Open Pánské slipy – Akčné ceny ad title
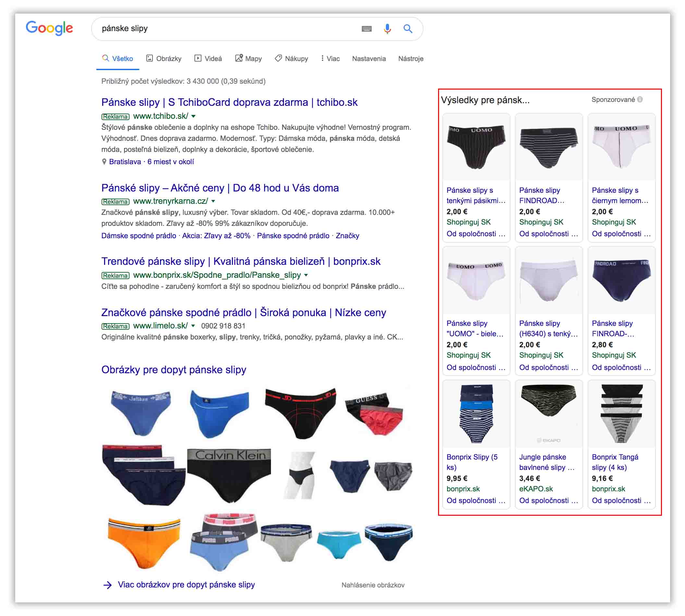 pyautogui.click(x=220, y=188)
